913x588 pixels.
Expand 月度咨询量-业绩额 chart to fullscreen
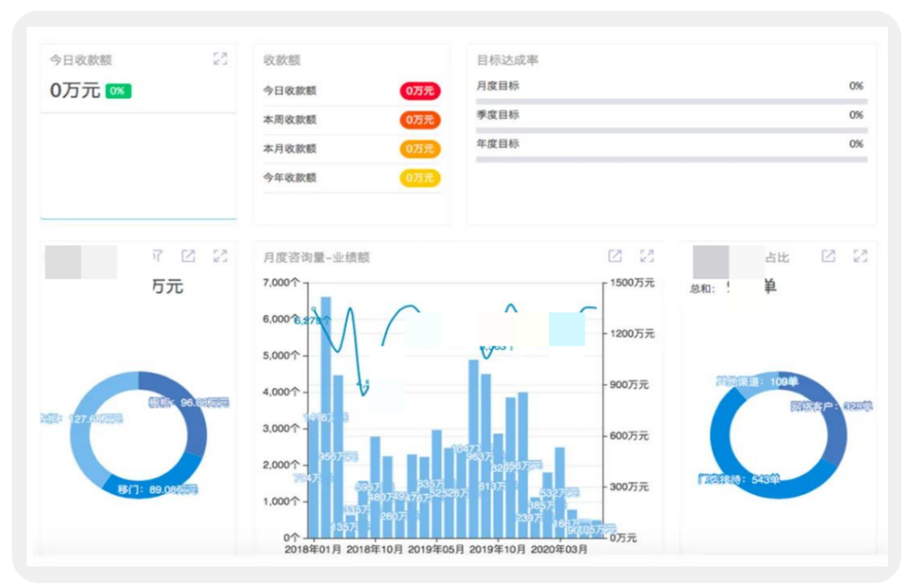[646, 257]
